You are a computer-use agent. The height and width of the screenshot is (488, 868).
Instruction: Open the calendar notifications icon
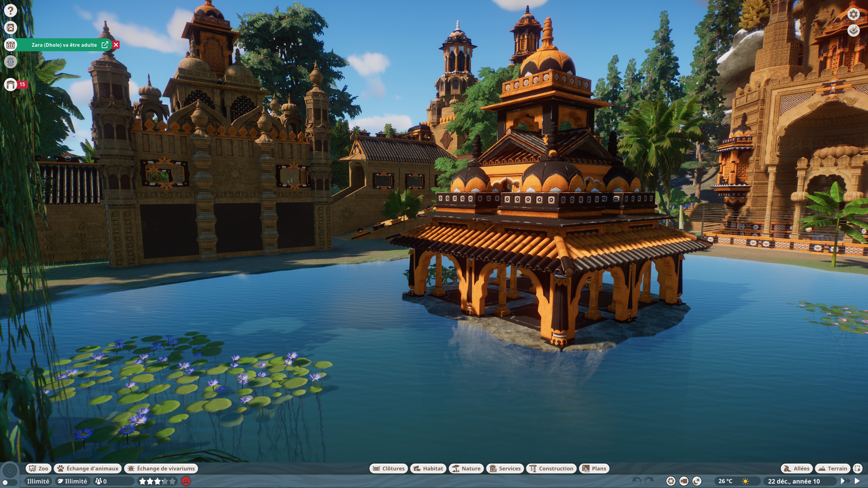tap(11, 45)
